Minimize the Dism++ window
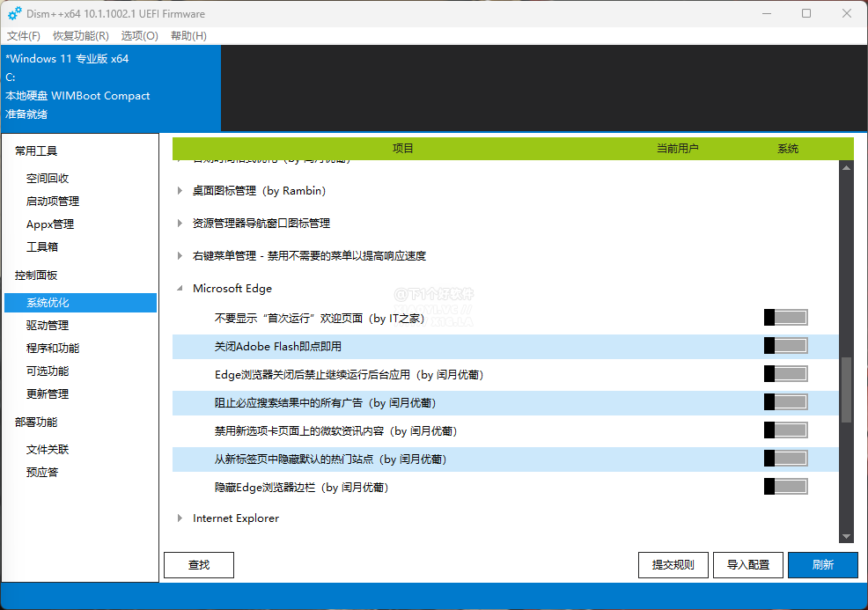Viewport: 868px width, 610px height. [767, 13]
